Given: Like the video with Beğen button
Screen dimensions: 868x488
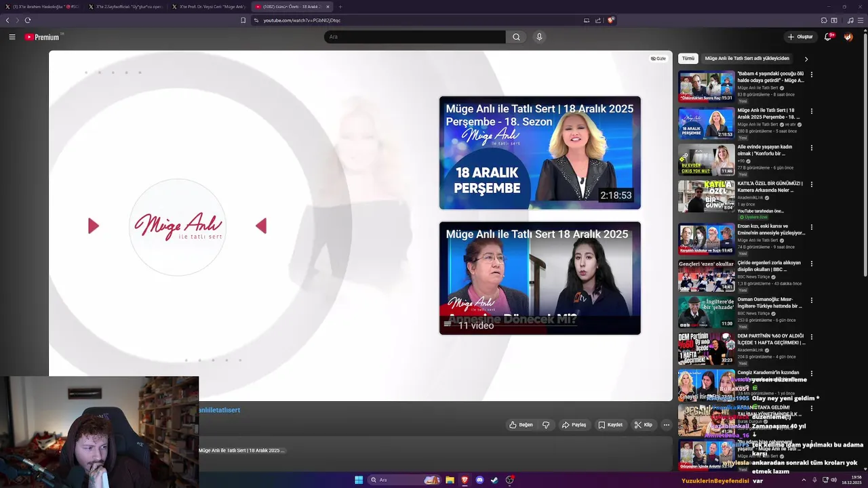Looking at the screenshot, I should [521, 425].
